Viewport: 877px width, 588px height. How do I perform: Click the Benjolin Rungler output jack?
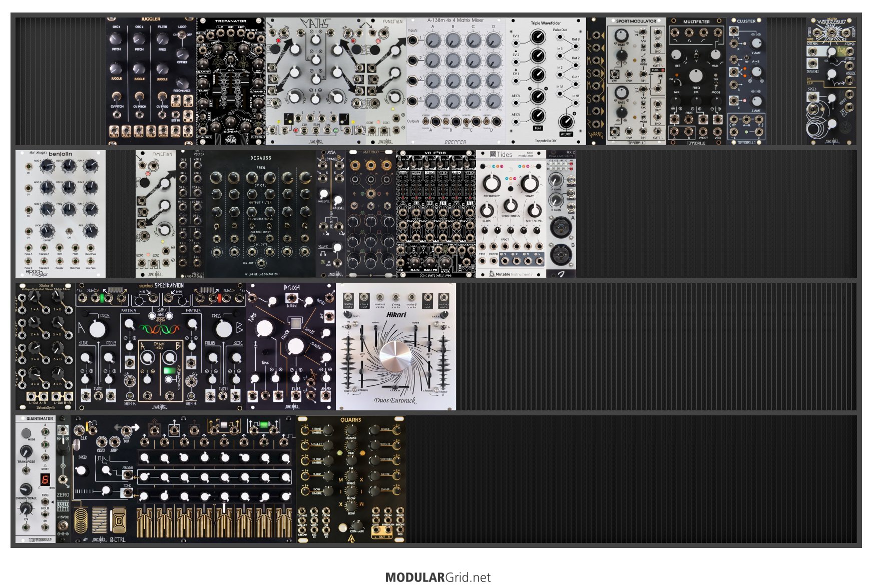tap(60, 261)
